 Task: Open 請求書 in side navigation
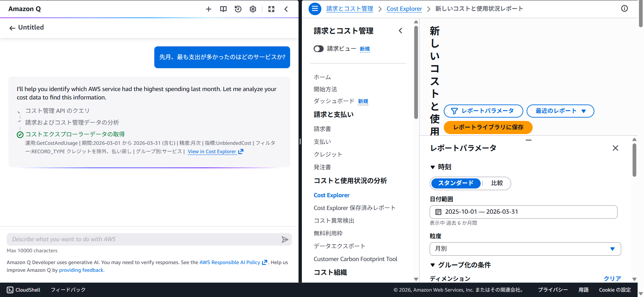[322, 129]
